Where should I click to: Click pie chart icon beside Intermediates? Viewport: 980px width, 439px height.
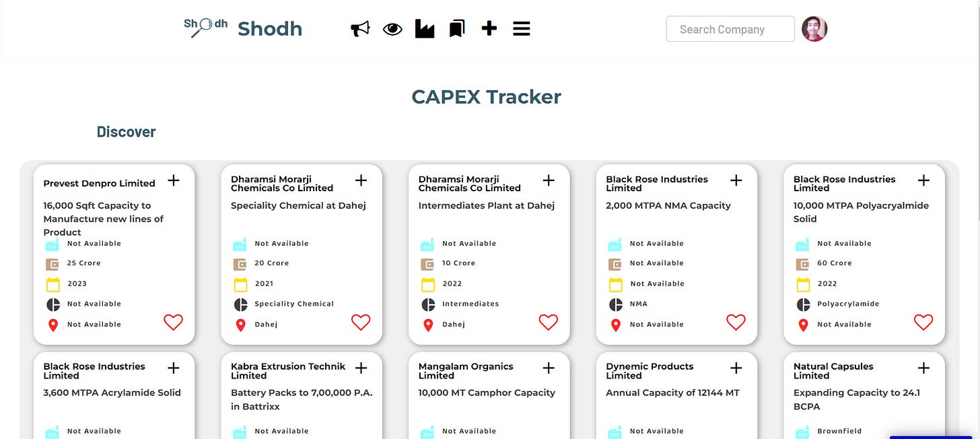coord(428,304)
